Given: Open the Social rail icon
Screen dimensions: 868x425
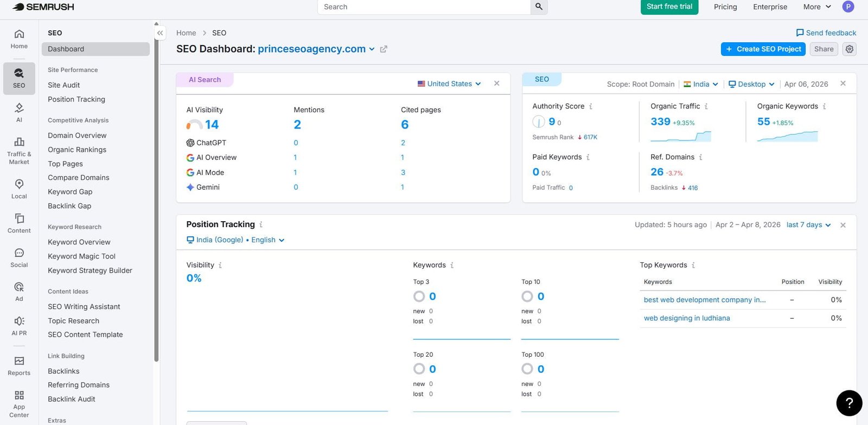Looking at the screenshot, I should tap(19, 257).
